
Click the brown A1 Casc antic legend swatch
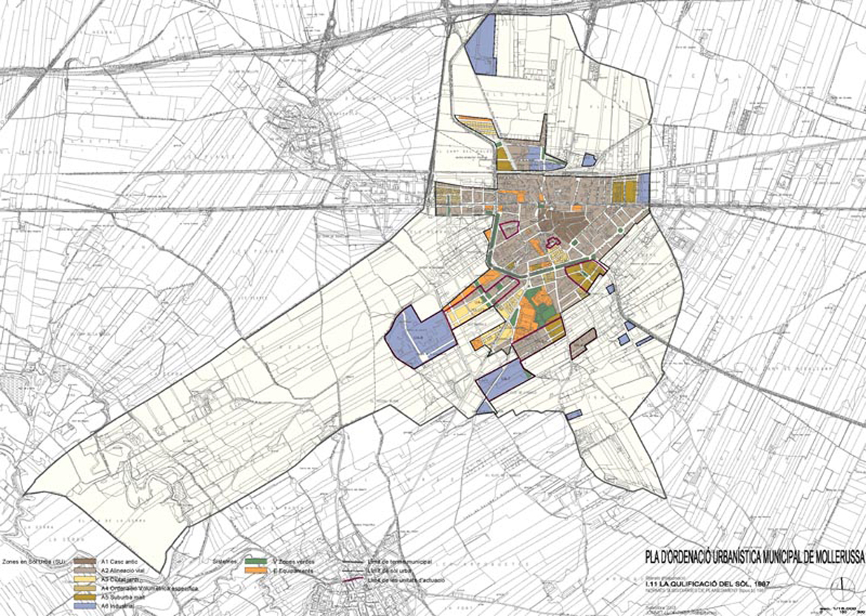point(84,561)
